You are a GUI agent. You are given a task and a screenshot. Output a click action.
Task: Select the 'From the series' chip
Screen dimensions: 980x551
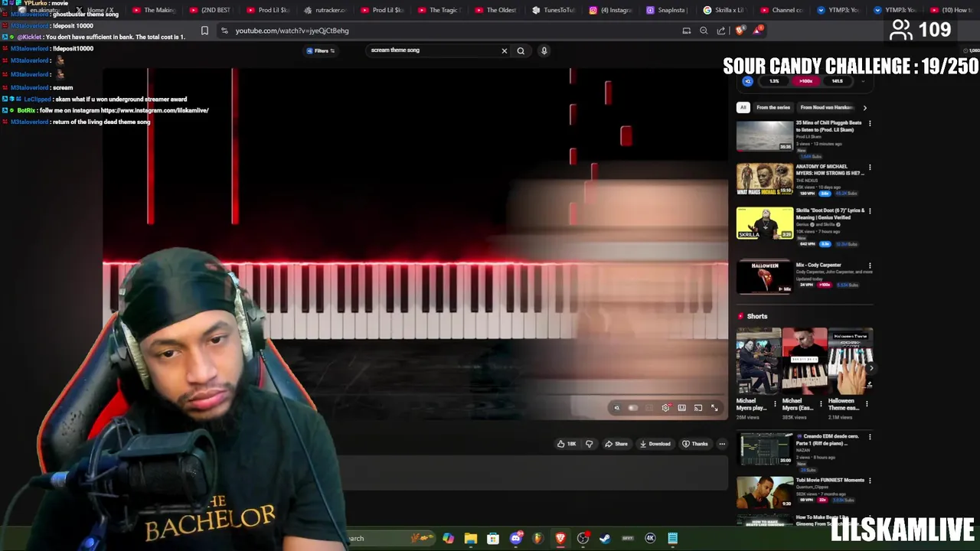tap(773, 108)
